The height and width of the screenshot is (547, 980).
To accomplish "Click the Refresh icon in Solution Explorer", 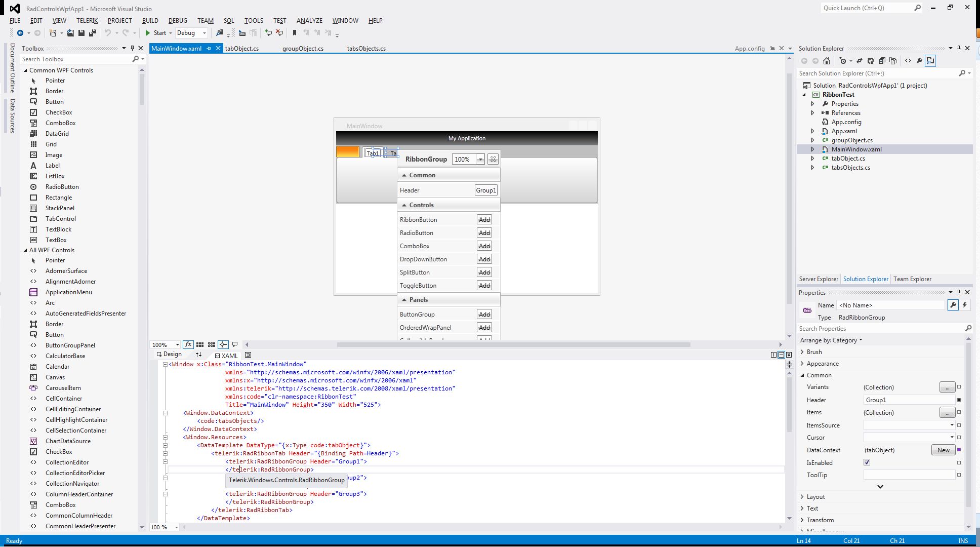I will [871, 61].
